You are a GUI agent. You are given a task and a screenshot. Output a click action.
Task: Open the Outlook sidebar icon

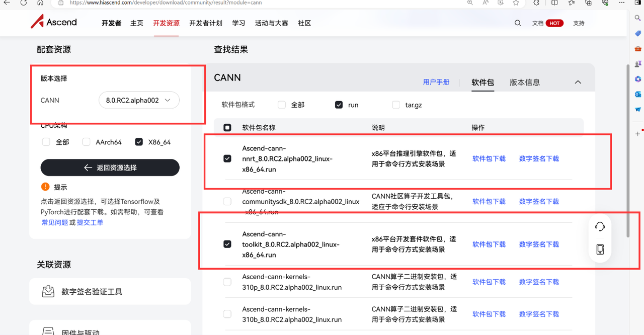click(x=638, y=94)
